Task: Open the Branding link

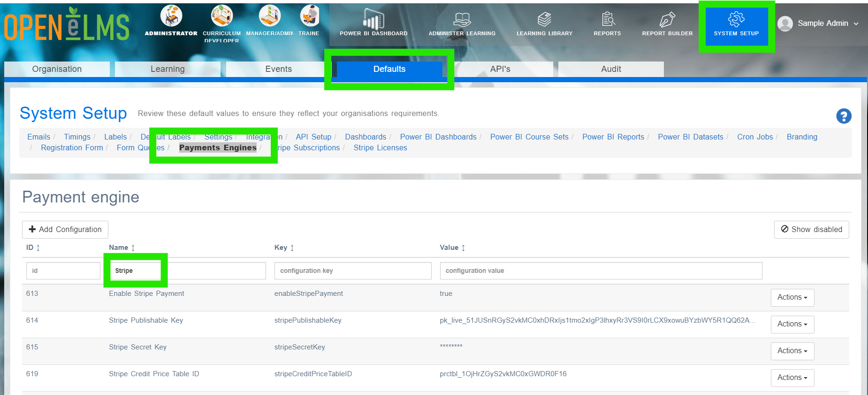Action: (x=802, y=137)
